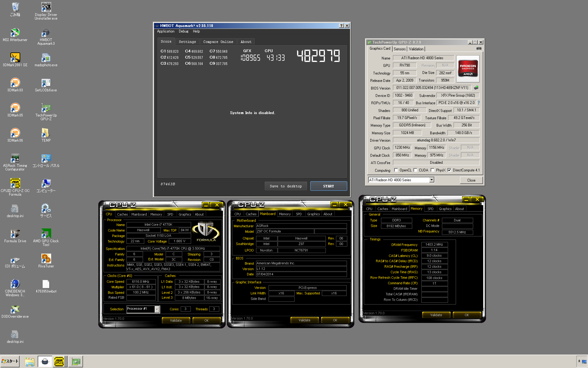Open ASRock Timing Configurator icon
This screenshot has width=588, height=368.
click(15, 162)
